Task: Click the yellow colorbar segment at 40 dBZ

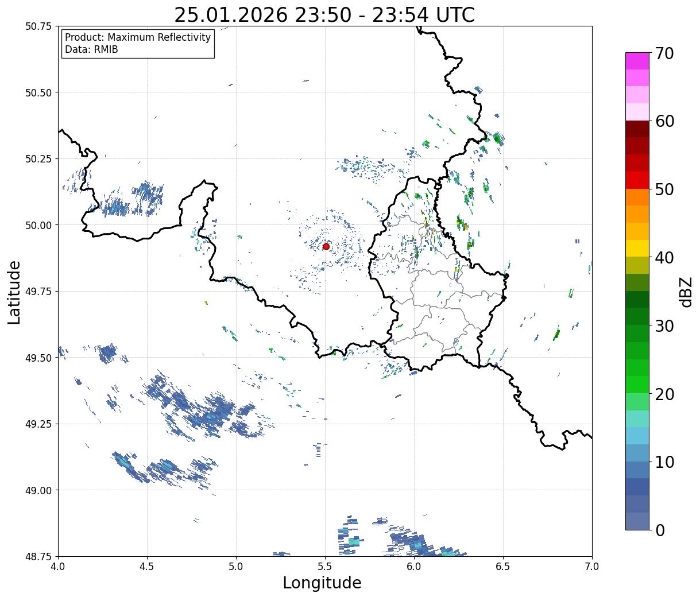Action: tap(637, 248)
